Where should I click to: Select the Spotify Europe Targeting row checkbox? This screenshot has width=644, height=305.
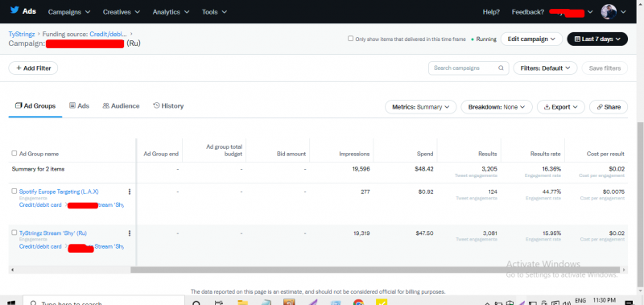14,192
